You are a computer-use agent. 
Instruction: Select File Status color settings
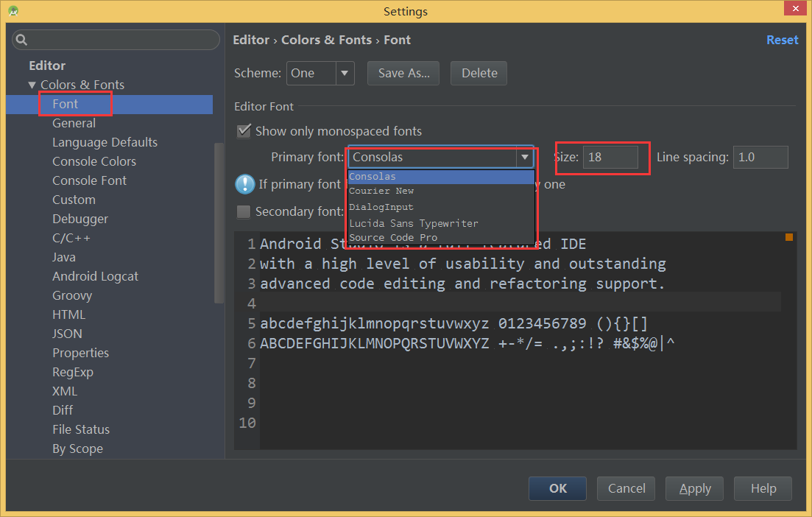click(x=81, y=430)
